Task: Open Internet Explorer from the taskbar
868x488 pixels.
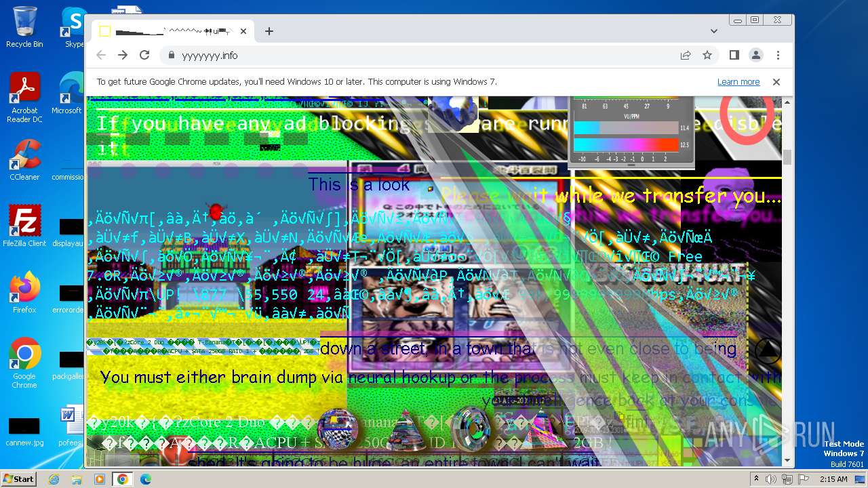Action: (54, 479)
